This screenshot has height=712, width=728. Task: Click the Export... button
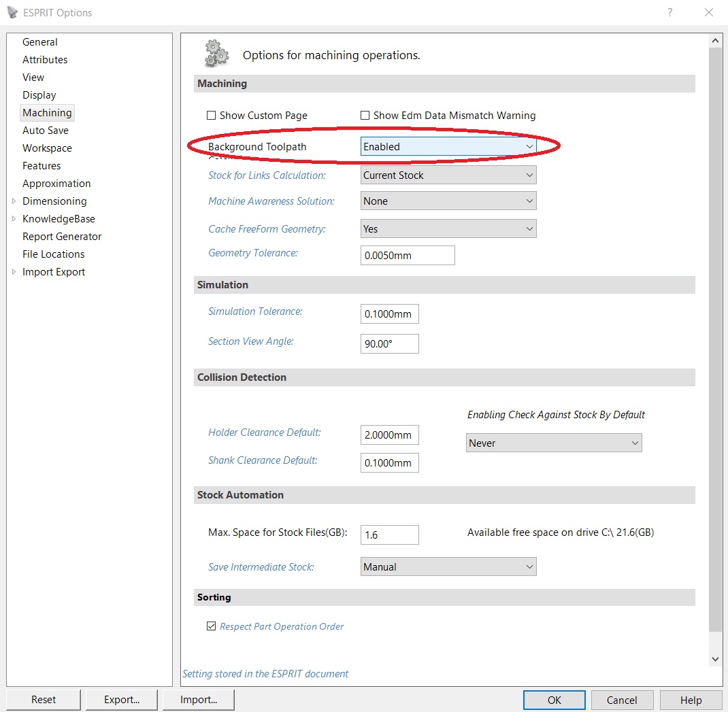click(x=122, y=700)
